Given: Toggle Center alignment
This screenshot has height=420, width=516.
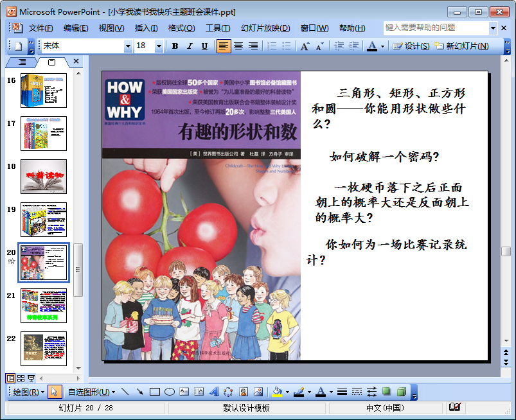Looking at the screenshot, I should point(238,46).
